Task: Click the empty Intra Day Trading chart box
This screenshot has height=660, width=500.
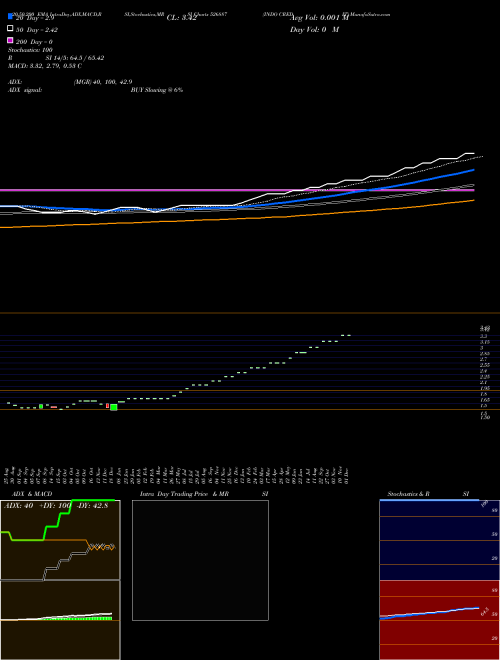Action: point(200,560)
